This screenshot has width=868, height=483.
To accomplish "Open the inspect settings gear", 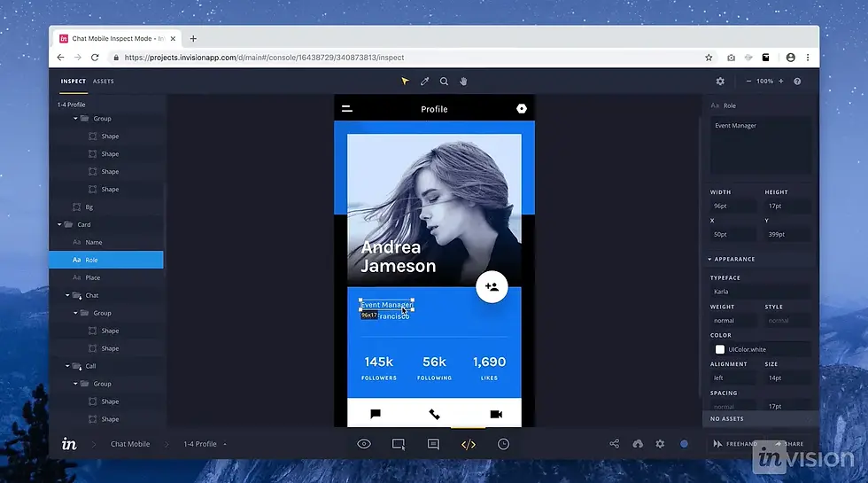I will [720, 82].
